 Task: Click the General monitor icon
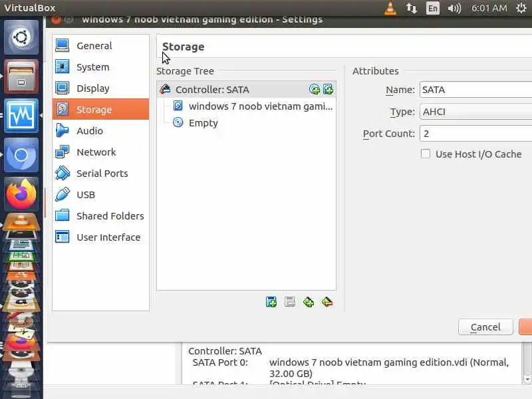click(62, 45)
